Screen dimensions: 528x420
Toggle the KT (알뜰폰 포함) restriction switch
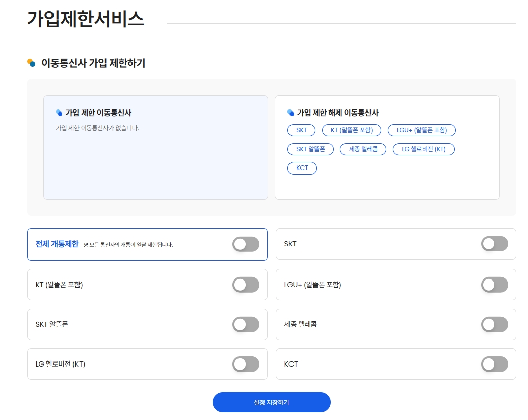[x=246, y=285]
